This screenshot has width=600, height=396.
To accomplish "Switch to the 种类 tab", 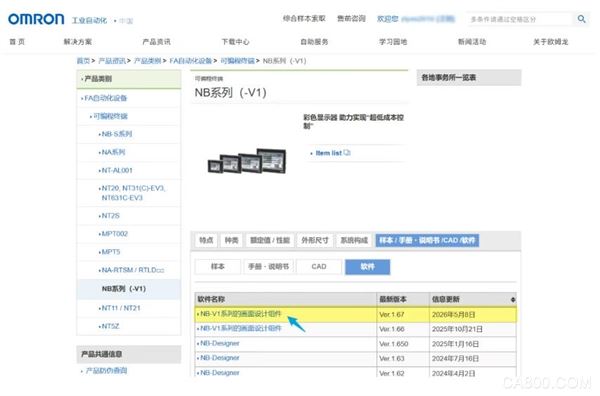I will (x=232, y=240).
